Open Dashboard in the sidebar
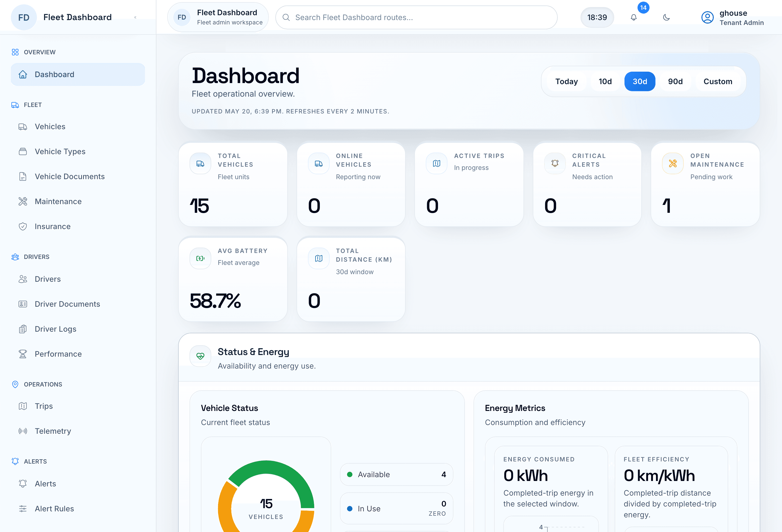 click(78, 74)
